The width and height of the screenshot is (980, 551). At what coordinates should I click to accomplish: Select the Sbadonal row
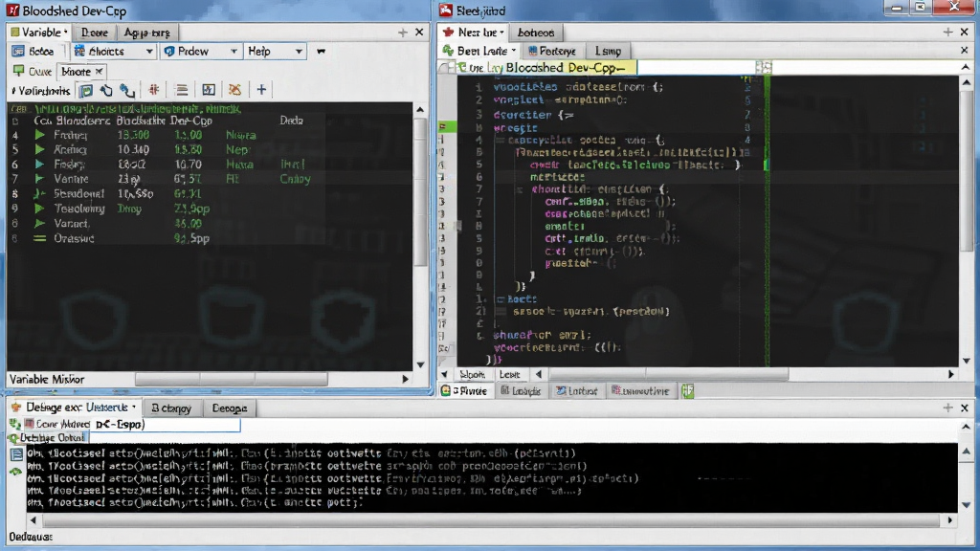tap(210, 193)
